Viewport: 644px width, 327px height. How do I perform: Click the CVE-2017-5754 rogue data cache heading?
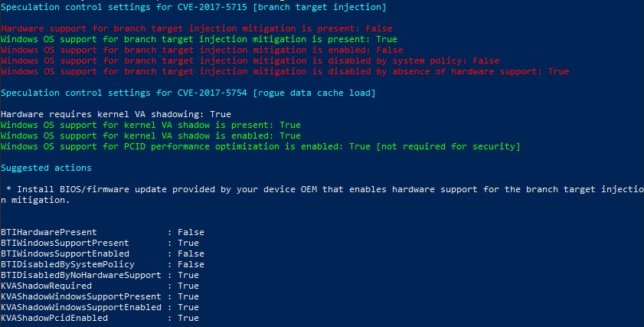(x=188, y=93)
